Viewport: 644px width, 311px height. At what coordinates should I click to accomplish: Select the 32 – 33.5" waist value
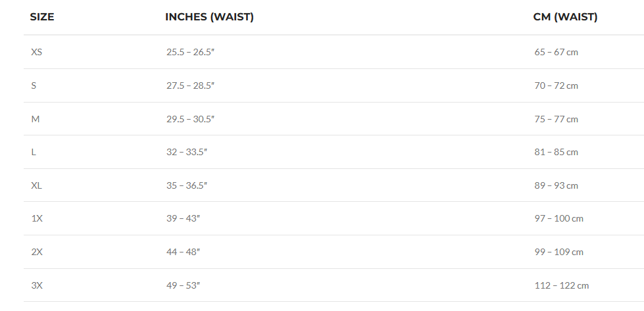click(x=187, y=152)
